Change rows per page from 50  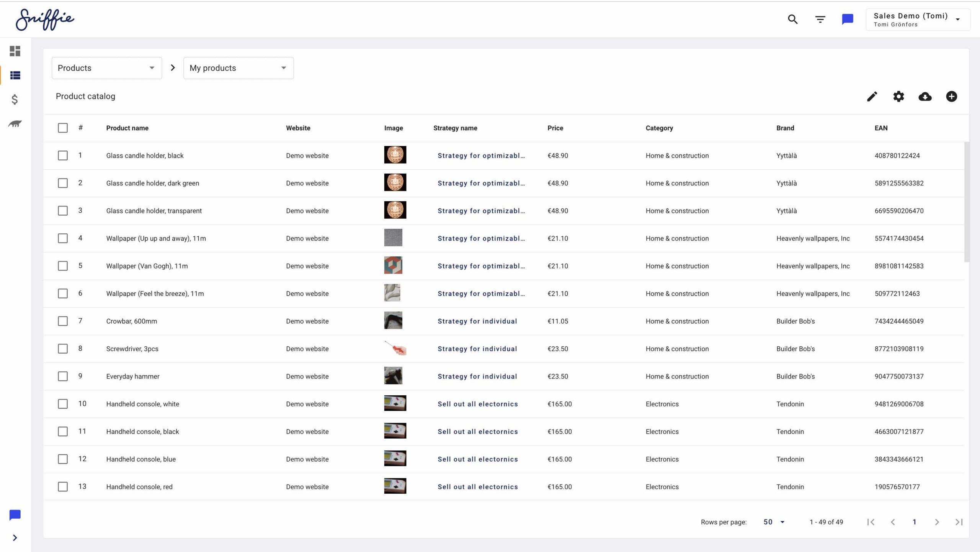pos(774,522)
